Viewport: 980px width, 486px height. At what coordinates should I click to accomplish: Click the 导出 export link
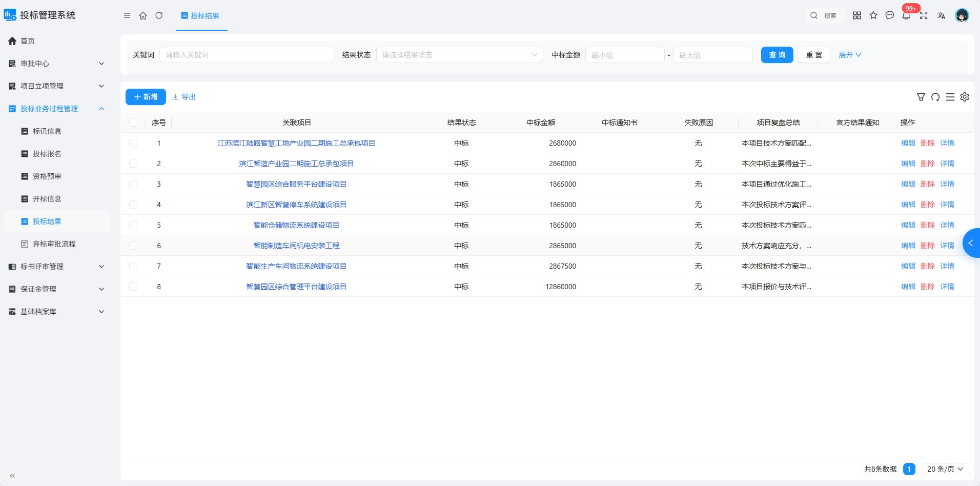pyautogui.click(x=184, y=97)
